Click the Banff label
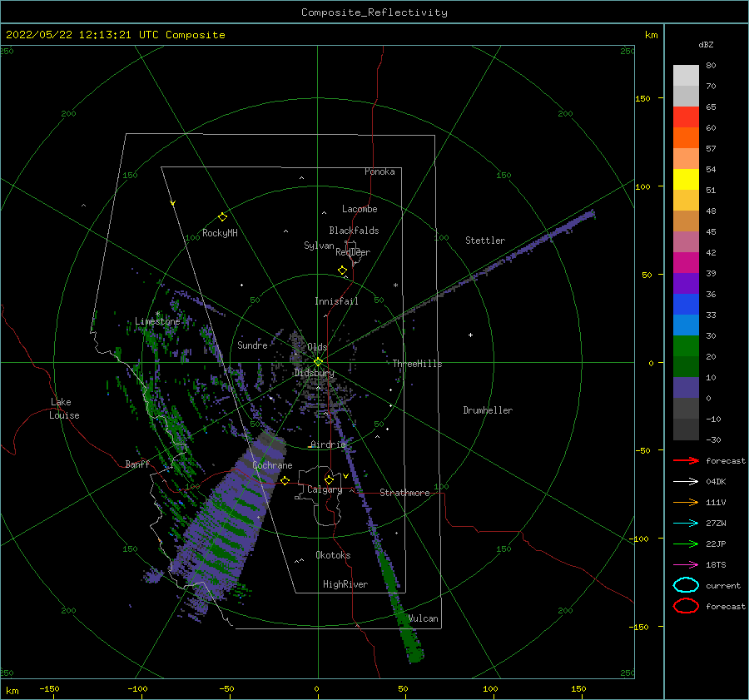The height and width of the screenshot is (700, 749). pyautogui.click(x=137, y=464)
